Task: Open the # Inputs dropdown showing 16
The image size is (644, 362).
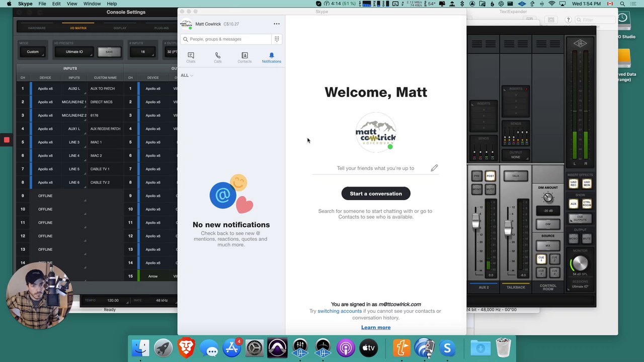Action: [143, 52]
